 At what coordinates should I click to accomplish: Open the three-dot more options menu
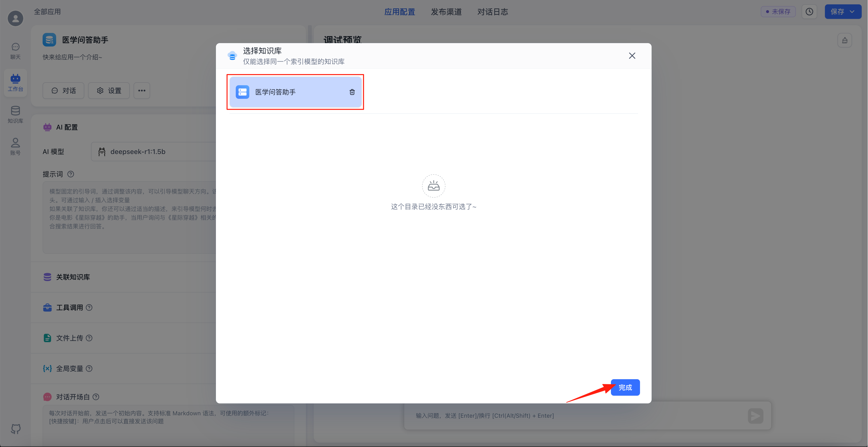tap(142, 91)
